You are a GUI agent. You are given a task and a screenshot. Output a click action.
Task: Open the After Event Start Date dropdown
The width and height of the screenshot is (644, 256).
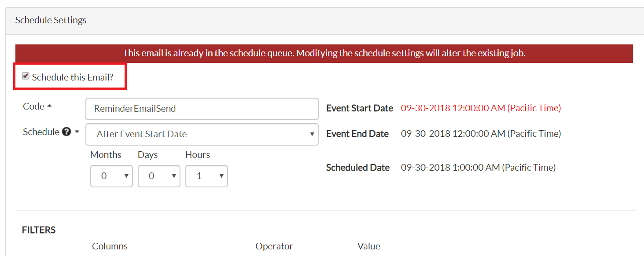point(202,134)
